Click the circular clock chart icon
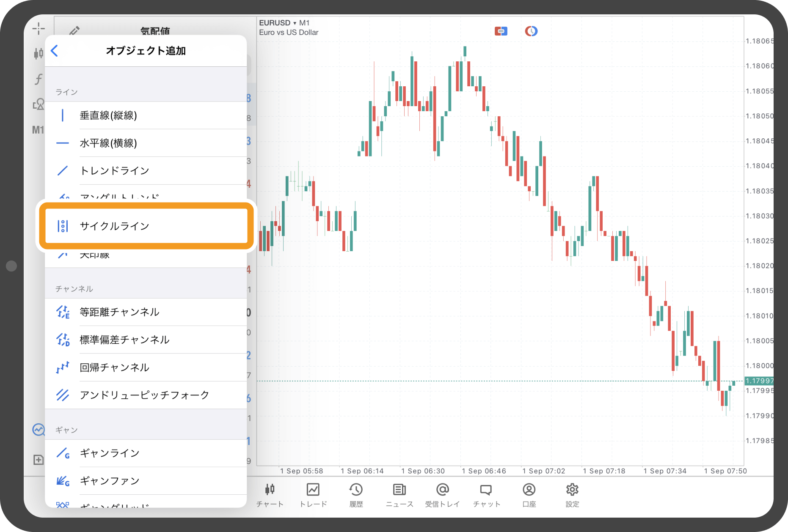Viewport: 788px width, 532px height. pyautogui.click(x=531, y=31)
